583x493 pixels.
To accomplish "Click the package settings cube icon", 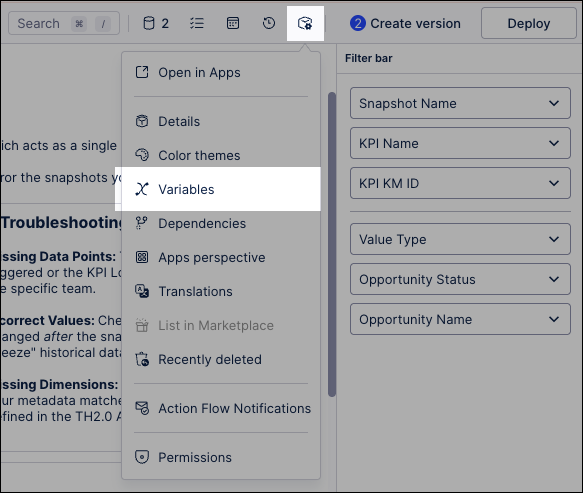I will tap(305, 23).
